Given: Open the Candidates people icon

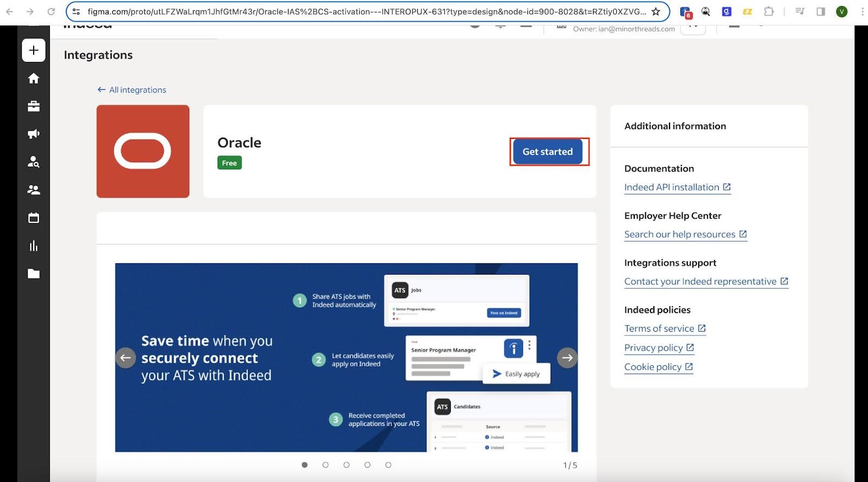Looking at the screenshot, I should [x=34, y=190].
